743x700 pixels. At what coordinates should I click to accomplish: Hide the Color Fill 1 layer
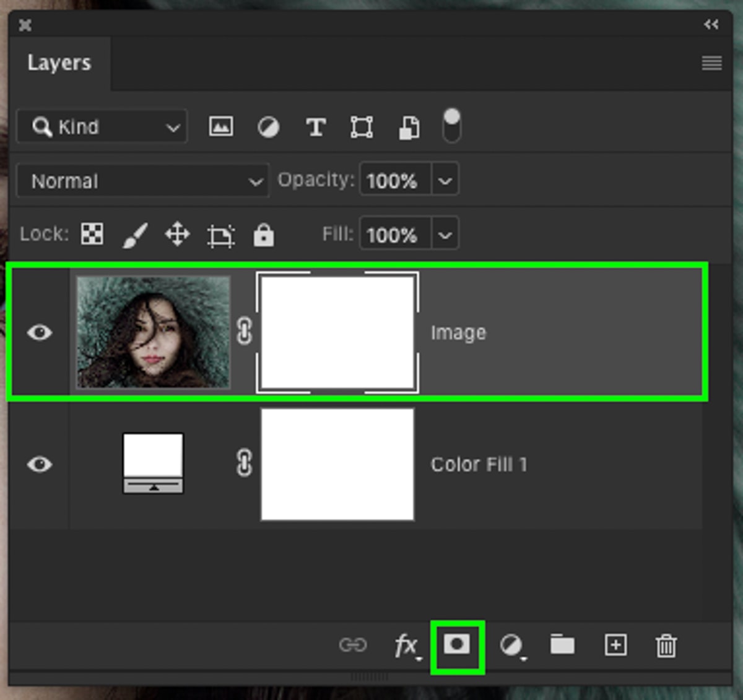click(40, 464)
